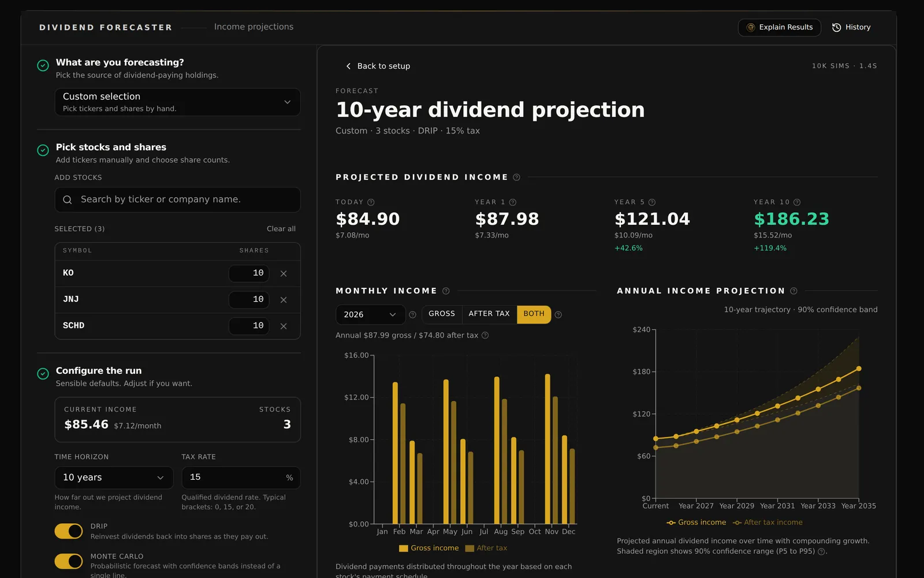Click help icon beside Annual gross/after tax summary
924x578 pixels.
(485, 335)
